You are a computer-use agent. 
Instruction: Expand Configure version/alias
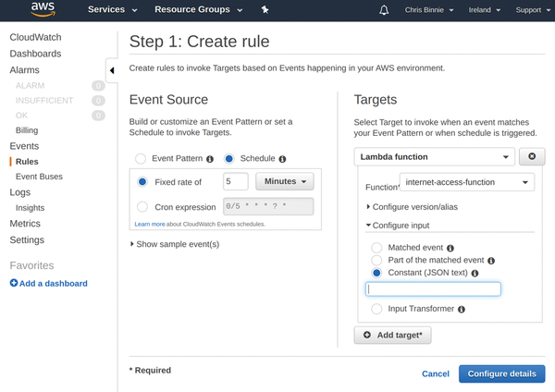click(412, 207)
